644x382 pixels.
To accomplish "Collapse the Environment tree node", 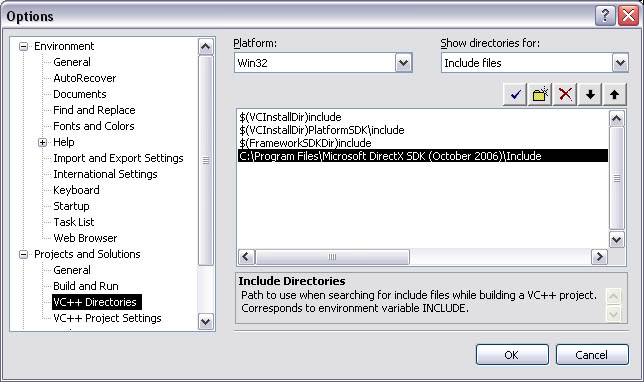I will [23, 46].
